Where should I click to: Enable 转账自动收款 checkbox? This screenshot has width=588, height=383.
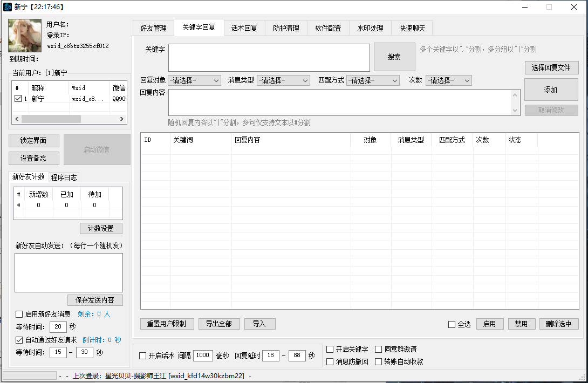[x=378, y=361]
